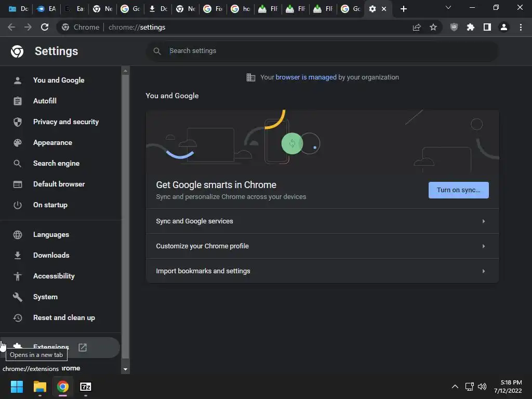Show hidden system tray icons
Image resolution: width=532 pixels, height=399 pixels.
click(x=455, y=387)
